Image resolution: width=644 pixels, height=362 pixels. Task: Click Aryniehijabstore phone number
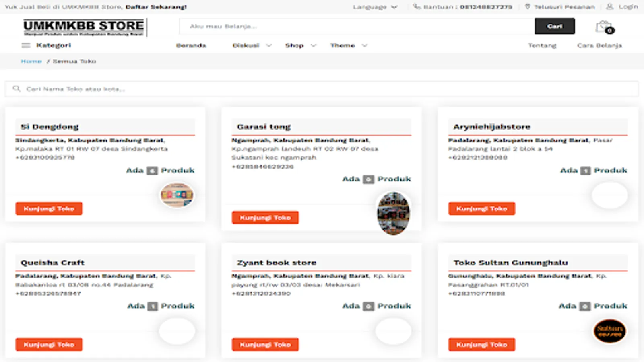(x=478, y=158)
